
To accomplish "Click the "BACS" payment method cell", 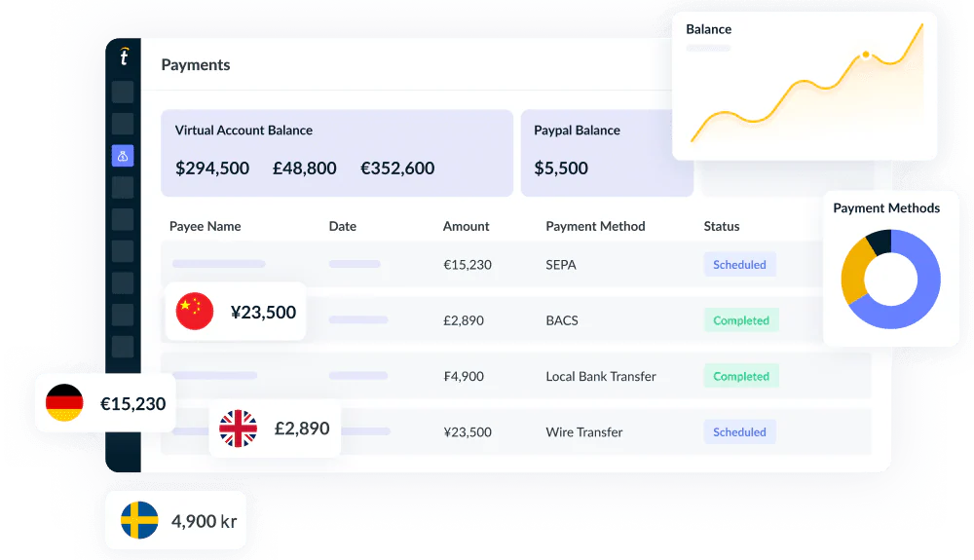I will point(562,321).
